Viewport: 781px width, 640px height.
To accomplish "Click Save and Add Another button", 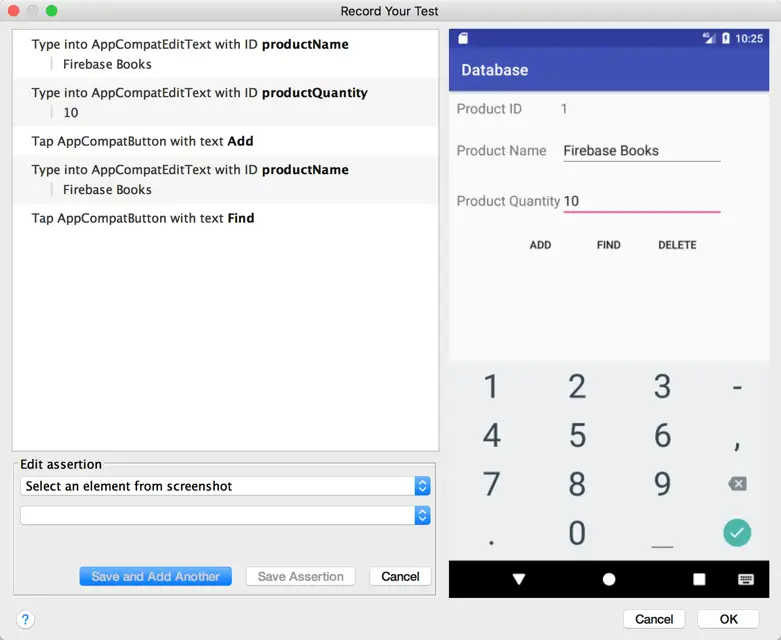I will [156, 576].
